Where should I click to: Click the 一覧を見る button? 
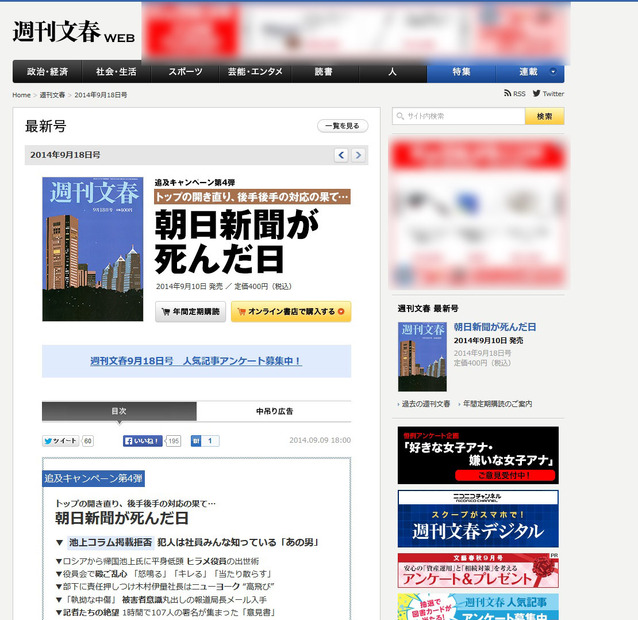point(342,126)
